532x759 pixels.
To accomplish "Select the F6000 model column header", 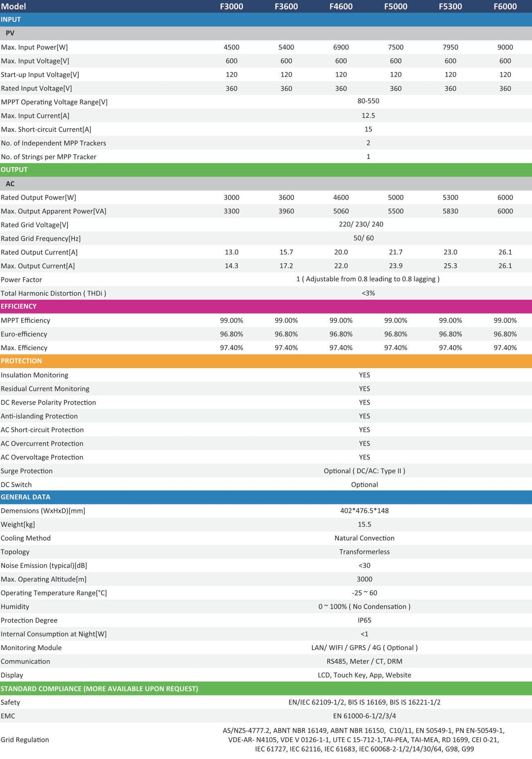I will pyautogui.click(x=505, y=6).
